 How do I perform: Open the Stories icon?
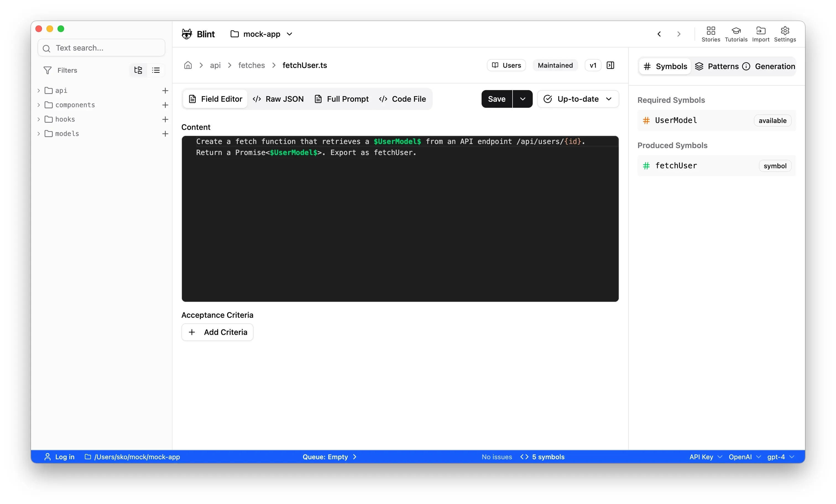pos(710,34)
